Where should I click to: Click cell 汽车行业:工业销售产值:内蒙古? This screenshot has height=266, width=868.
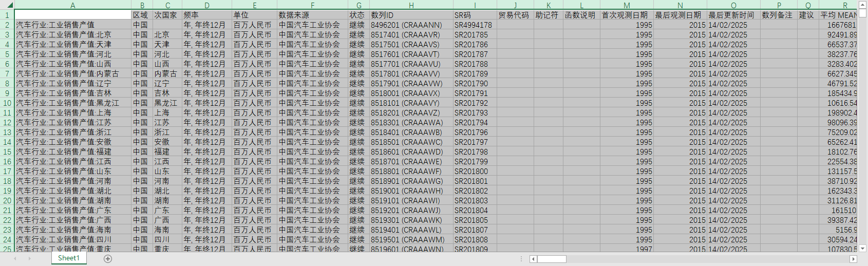coord(73,73)
